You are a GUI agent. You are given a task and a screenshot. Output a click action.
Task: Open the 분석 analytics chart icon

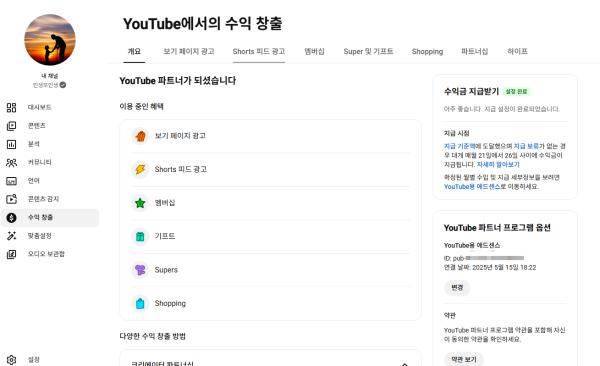(11, 144)
